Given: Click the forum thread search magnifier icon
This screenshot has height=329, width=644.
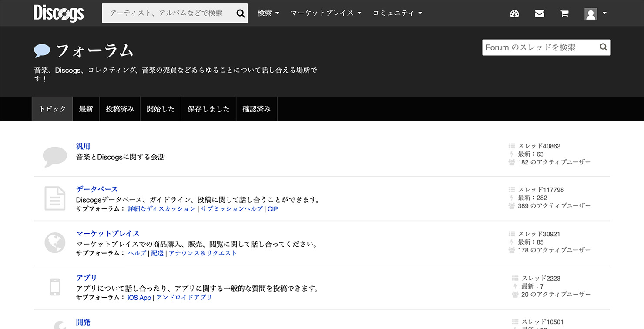Looking at the screenshot, I should pyautogui.click(x=604, y=47).
